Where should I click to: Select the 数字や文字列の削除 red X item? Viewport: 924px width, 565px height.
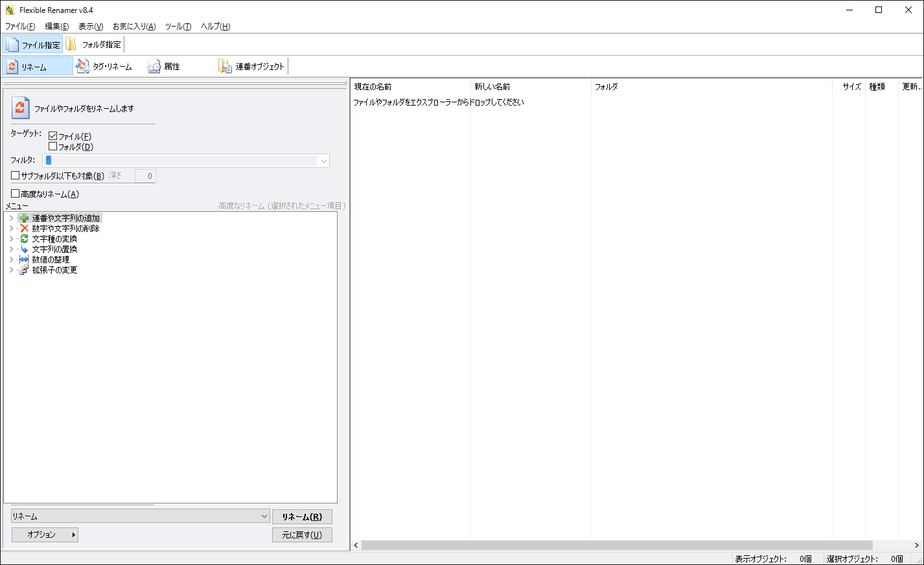click(x=25, y=229)
